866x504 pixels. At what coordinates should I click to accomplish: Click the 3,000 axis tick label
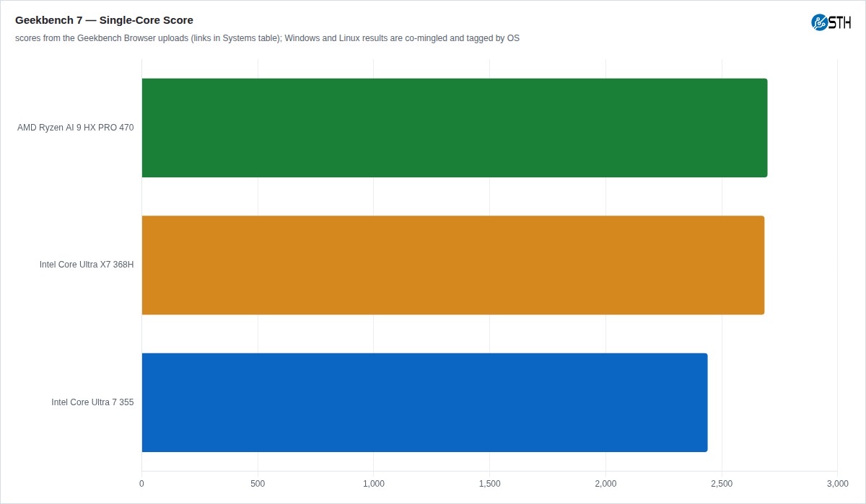tap(837, 483)
